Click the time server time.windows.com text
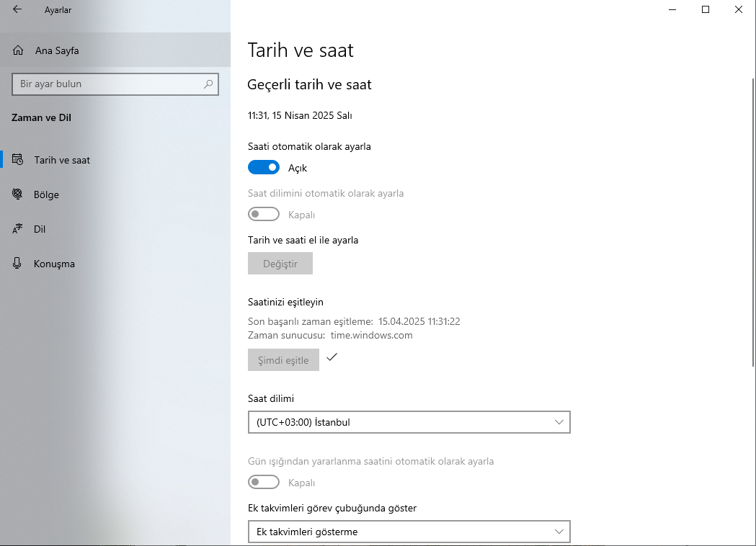This screenshot has width=756, height=546. pos(371,336)
